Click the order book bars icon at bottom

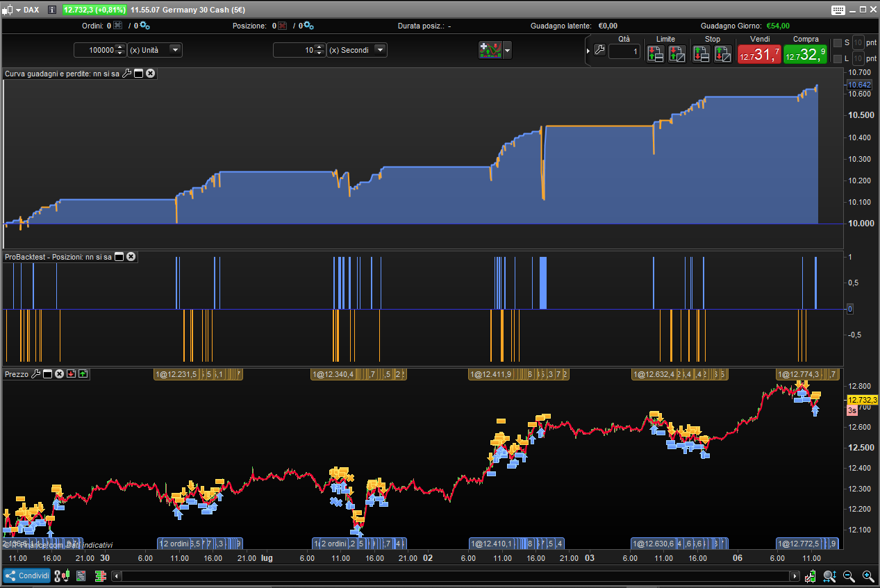coord(101,576)
